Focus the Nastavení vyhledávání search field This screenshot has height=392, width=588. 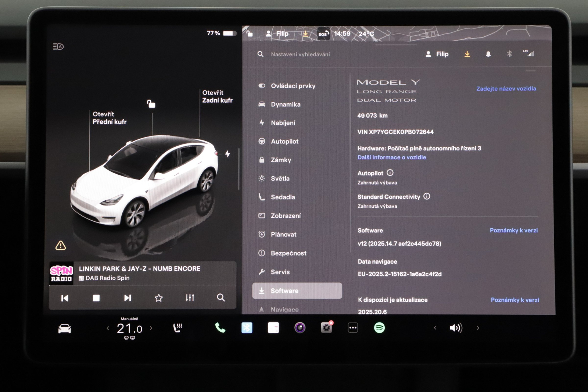[300, 54]
